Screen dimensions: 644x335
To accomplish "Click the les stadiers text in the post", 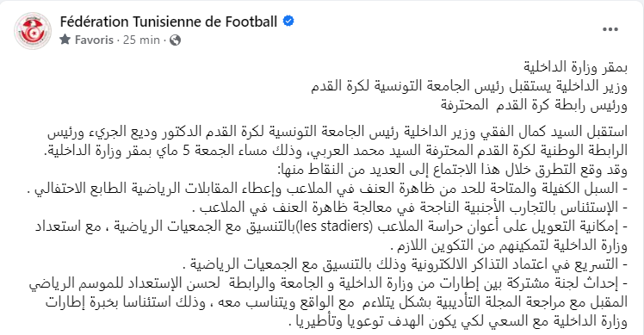I will (x=333, y=226).
